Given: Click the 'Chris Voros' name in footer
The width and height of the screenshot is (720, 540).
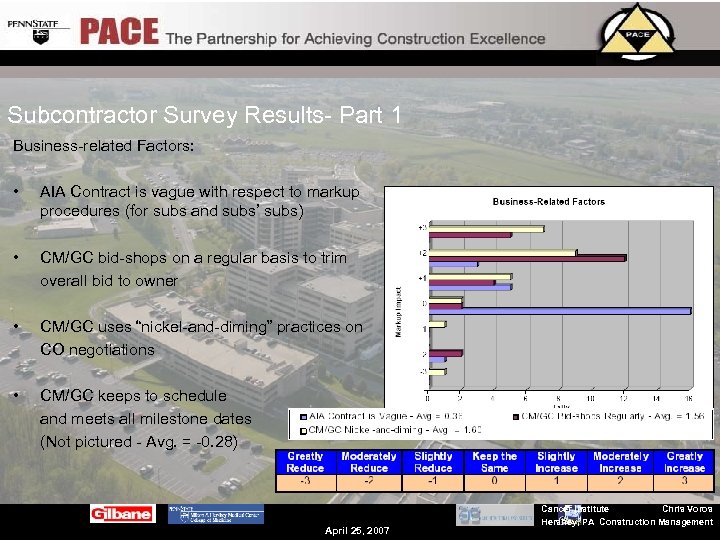Looking at the screenshot, I should 687,509.
